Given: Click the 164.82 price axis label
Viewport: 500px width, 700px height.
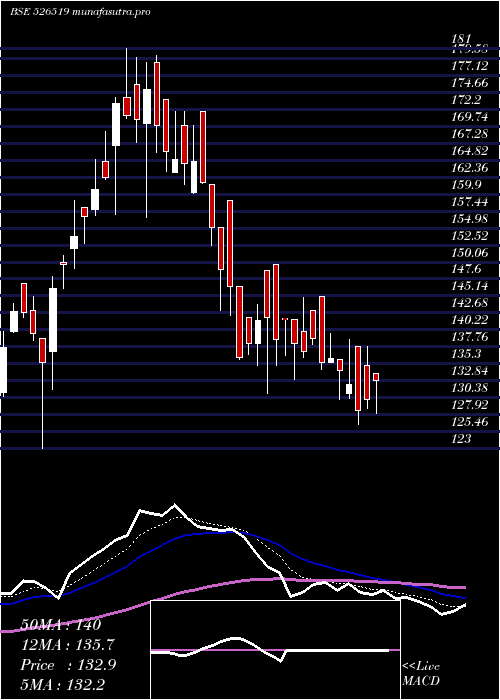Looking at the screenshot, I should click(x=470, y=151).
